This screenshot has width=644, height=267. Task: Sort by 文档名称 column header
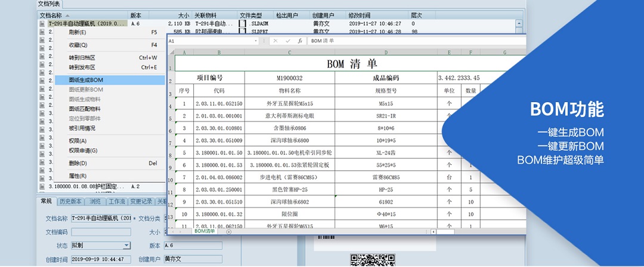54,15
